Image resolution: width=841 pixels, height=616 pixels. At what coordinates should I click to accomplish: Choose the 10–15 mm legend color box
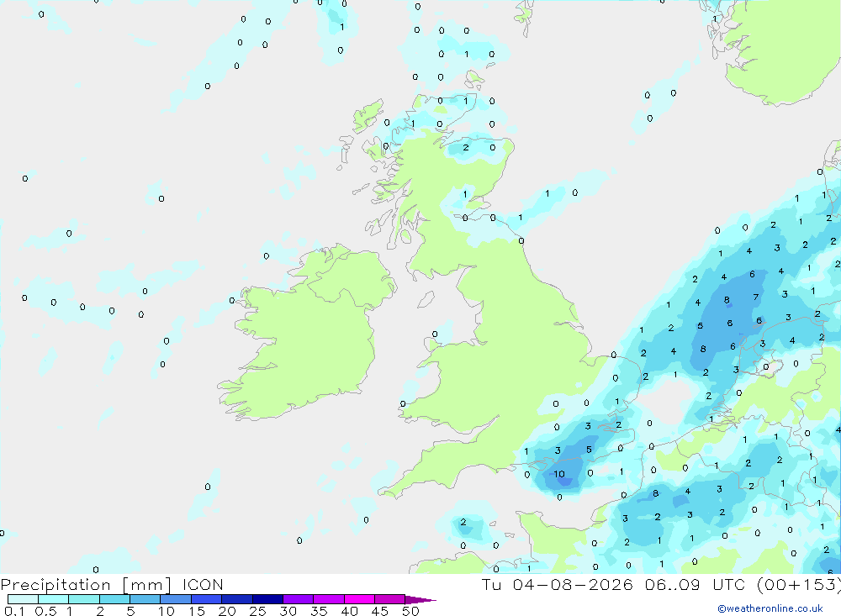tap(176, 599)
